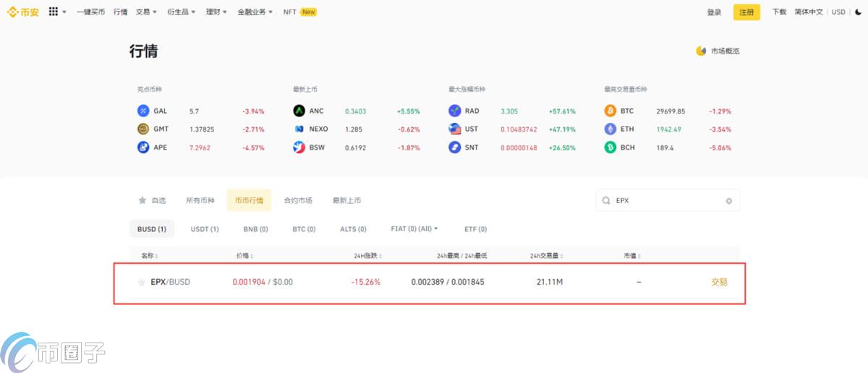Change language via 简体中文

point(809,12)
